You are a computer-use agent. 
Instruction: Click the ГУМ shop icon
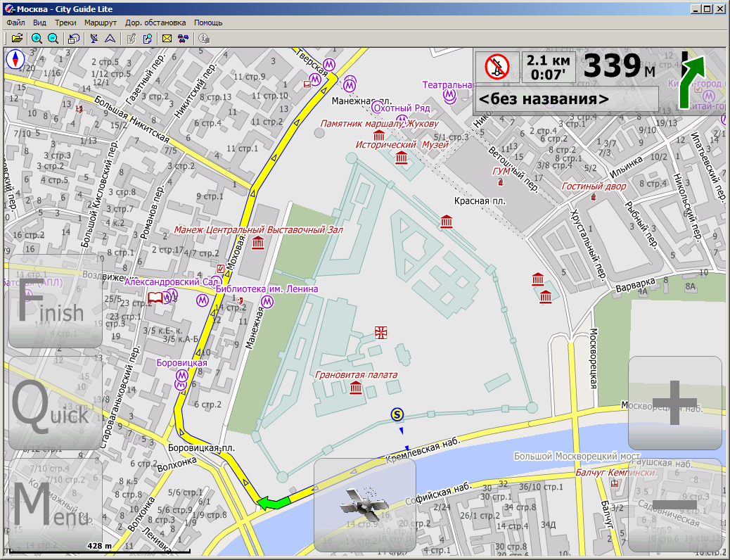tap(501, 182)
